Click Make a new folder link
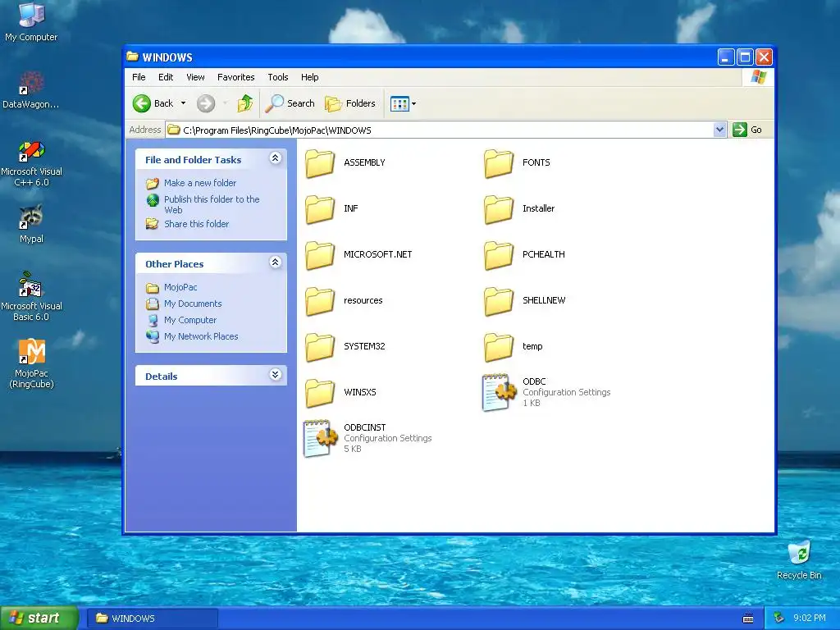Image resolution: width=840 pixels, height=630 pixels. 200,183
